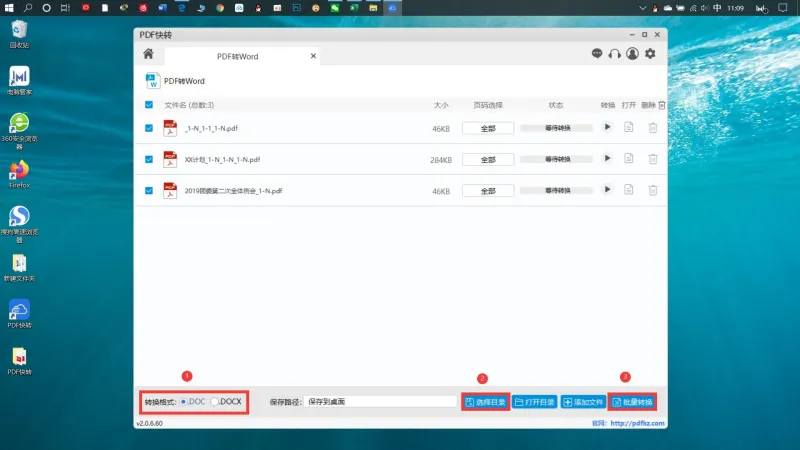Open page selection for 2019 PDF
The height and width of the screenshot is (450, 800).
click(x=488, y=191)
